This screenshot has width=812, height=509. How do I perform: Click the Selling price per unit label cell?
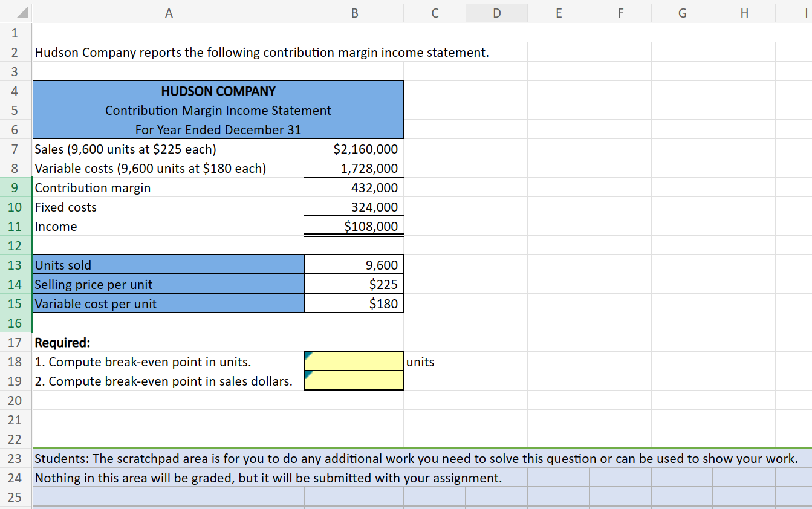pyautogui.click(x=121, y=284)
